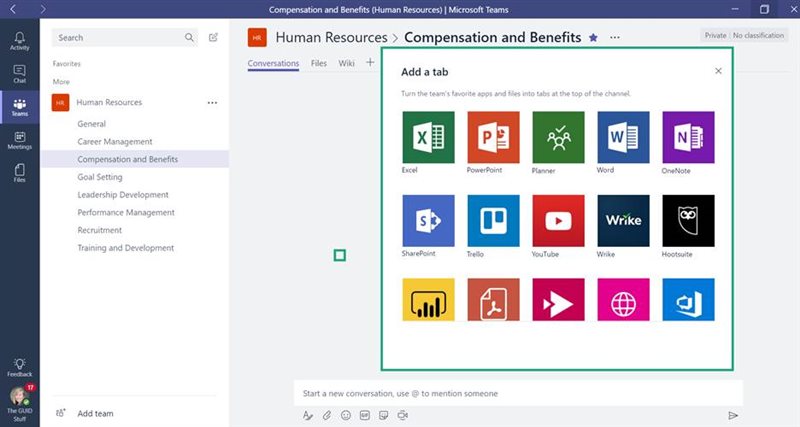800x427 pixels.
Task: Add a Planner tab
Action: [x=558, y=137]
